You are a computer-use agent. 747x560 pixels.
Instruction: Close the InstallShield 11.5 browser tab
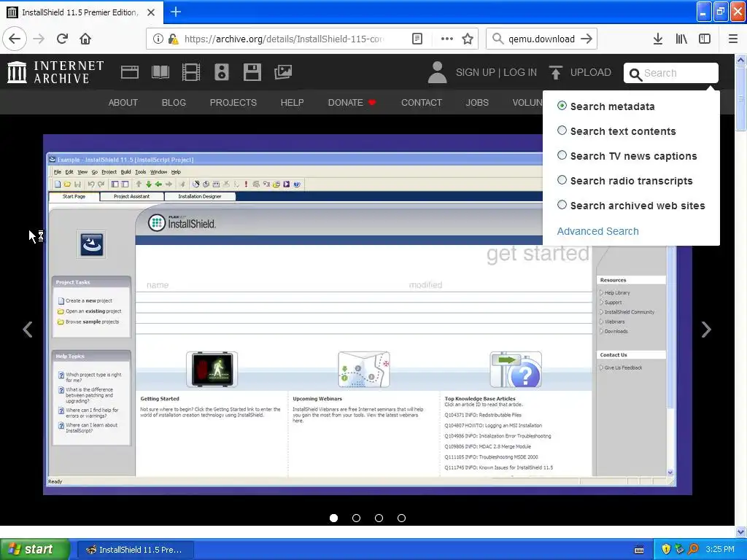point(151,12)
